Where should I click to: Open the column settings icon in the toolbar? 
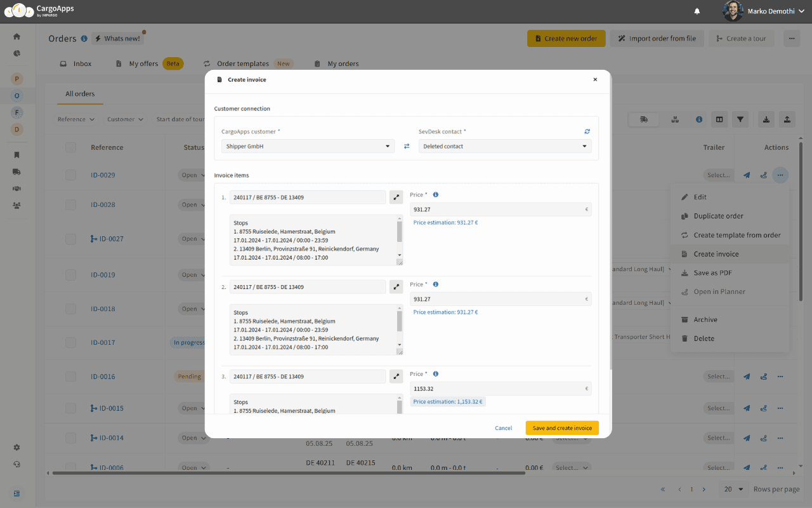click(x=719, y=119)
